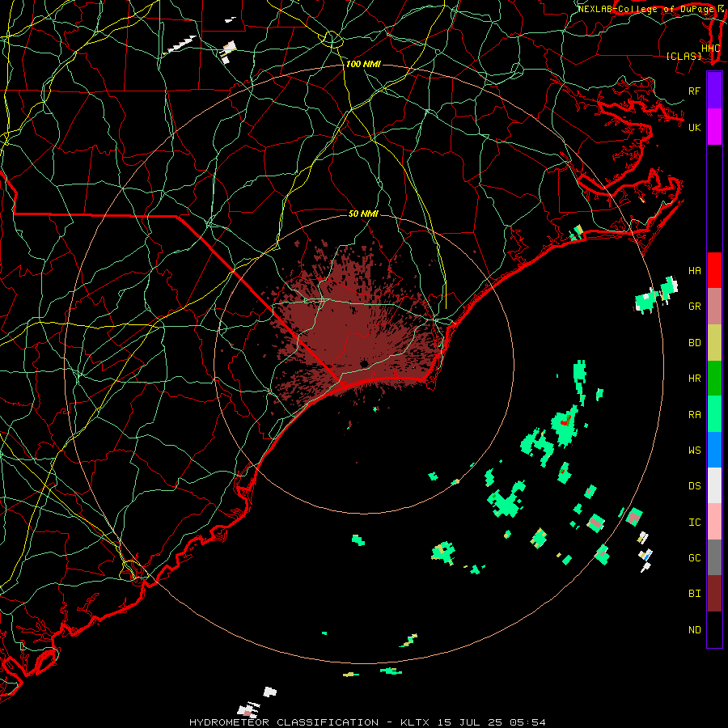Screen dimensions: 728x728
Task: Click the BI brown legend swatch
Action: [x=714, y=594]
